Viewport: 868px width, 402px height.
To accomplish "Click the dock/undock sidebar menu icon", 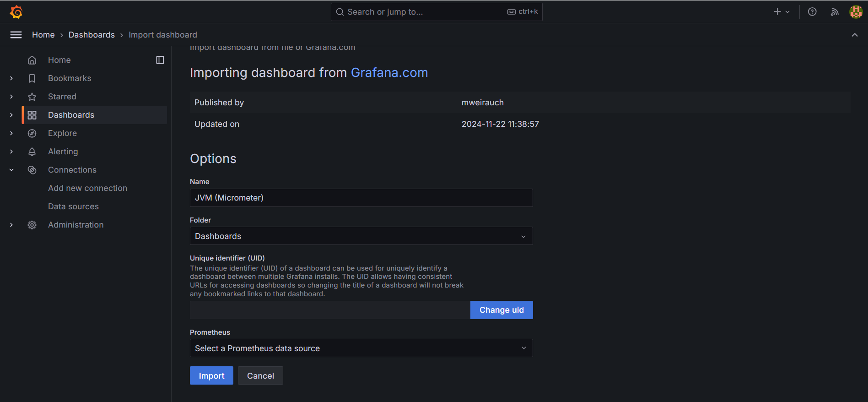I will pos(160,60).
